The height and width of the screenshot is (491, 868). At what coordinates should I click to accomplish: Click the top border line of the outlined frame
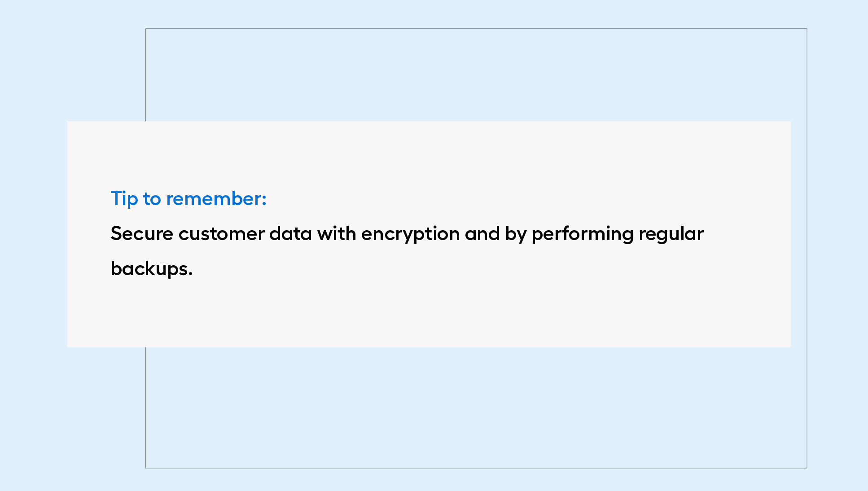click(476, 29)
